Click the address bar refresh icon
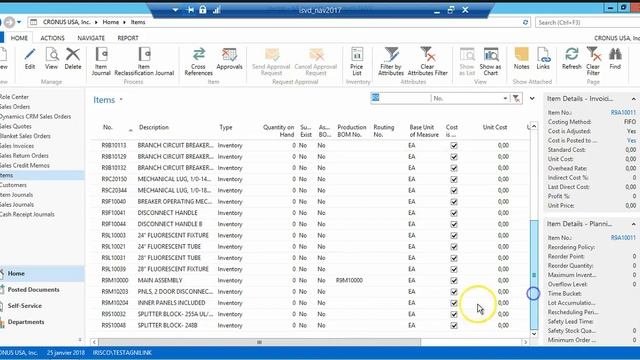Image resolution: width=640 pixels, height=360 pixels. click(525, 22)
